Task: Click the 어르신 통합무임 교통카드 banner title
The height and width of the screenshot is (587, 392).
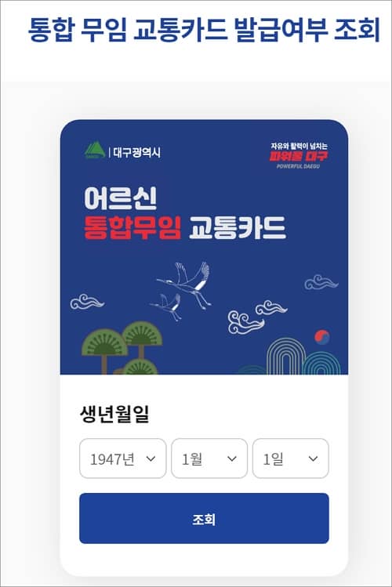Action: pos(184,213)
